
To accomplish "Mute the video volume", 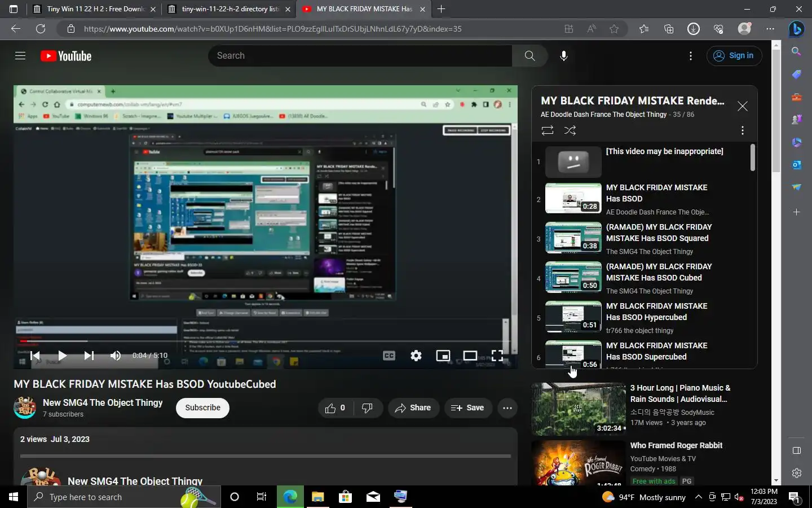I will (x=116, y=356).
